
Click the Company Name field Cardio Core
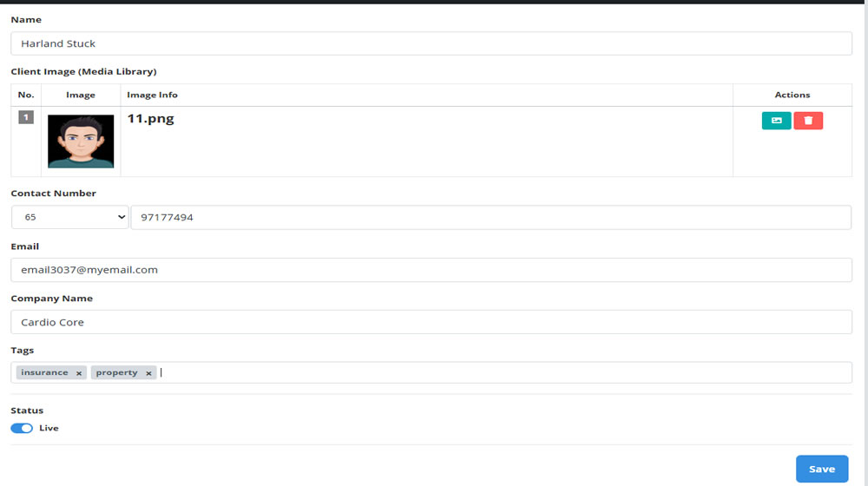pos(431,322)
